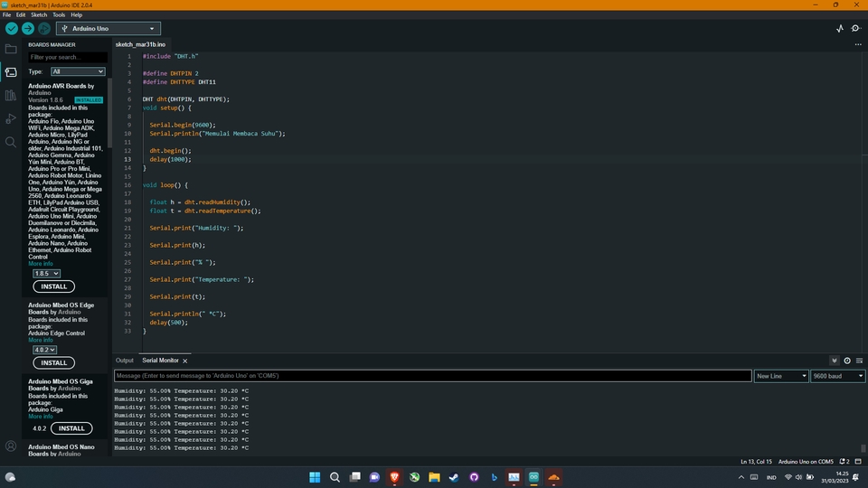Click the delay(1000) code line

tap(171, 159)
